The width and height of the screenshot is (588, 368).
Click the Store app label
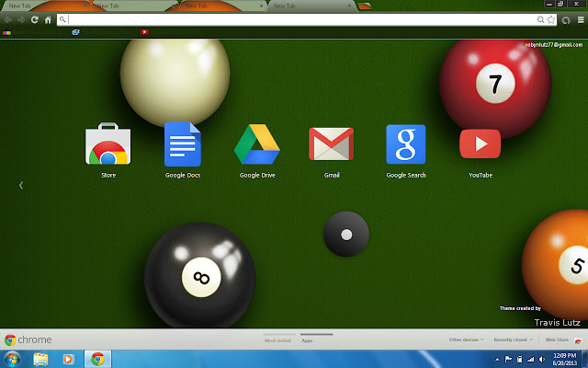click(x=108, y=176)
